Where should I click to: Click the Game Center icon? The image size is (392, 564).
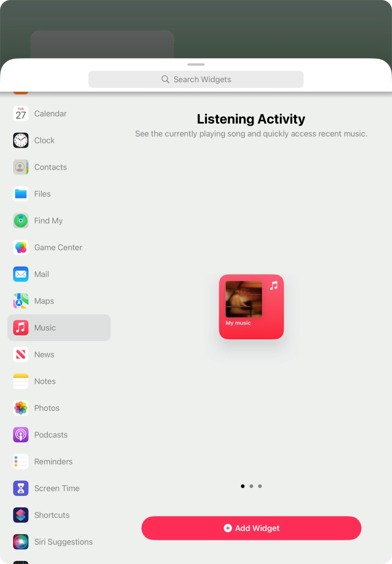coord(21,247)
